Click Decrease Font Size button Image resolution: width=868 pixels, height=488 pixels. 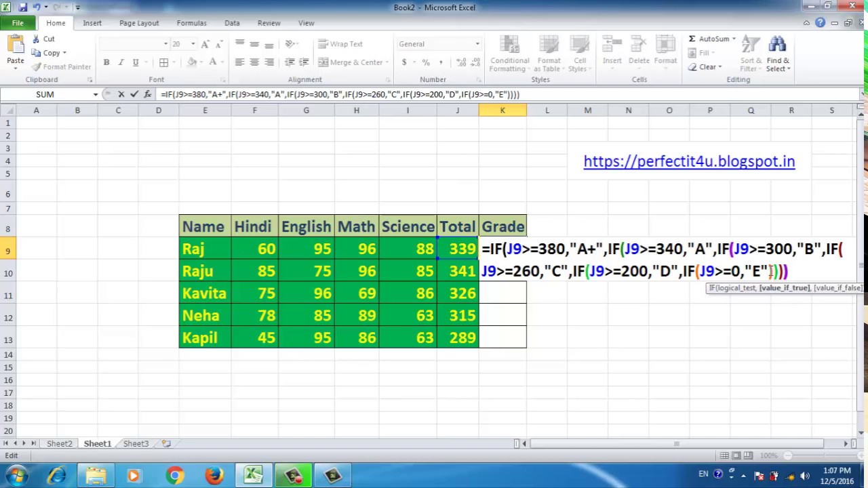tap(220, 44)
